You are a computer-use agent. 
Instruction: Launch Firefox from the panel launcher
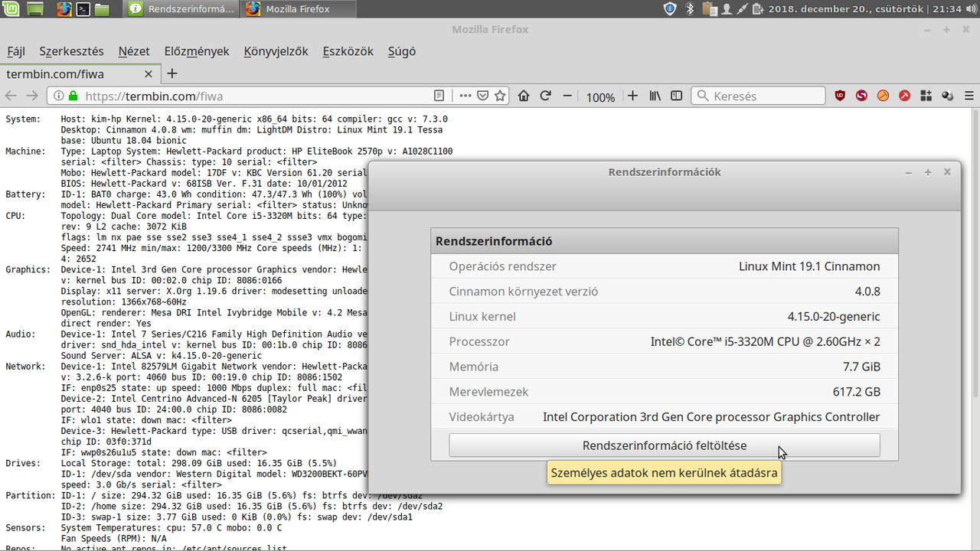tap(64, 9)
